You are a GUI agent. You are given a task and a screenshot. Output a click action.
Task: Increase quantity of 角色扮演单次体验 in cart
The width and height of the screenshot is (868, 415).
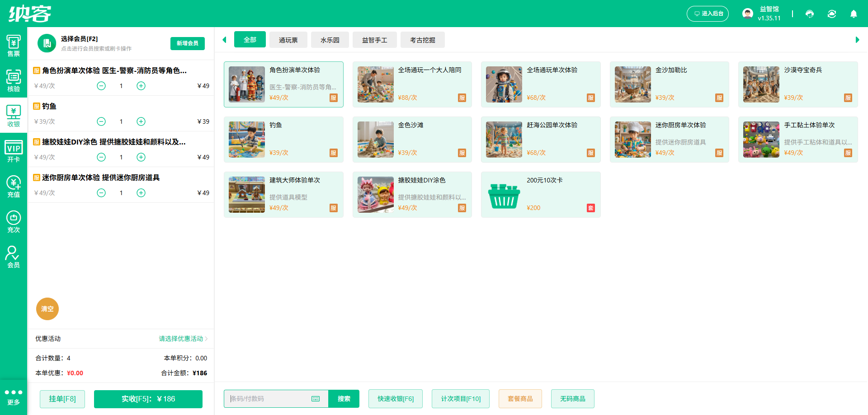pyautogui.click(x=141, y=86)
